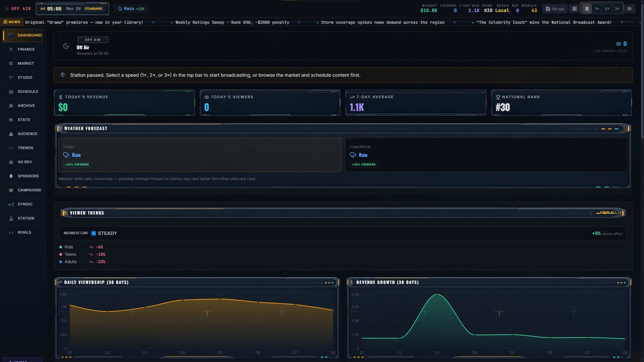Click the Teens -15% trend row
The width and height of the screenshot is (644, 362).
(83, 254)
